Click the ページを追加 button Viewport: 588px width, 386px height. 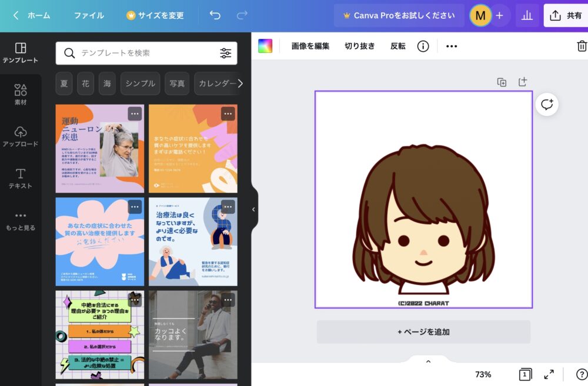pyautogui.click(x=424, y=332)
